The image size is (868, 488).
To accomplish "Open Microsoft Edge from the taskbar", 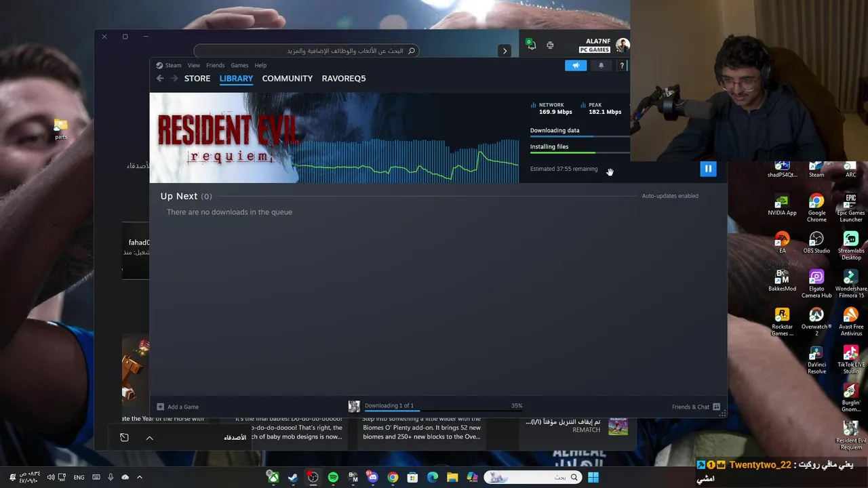I will (433, 478).
